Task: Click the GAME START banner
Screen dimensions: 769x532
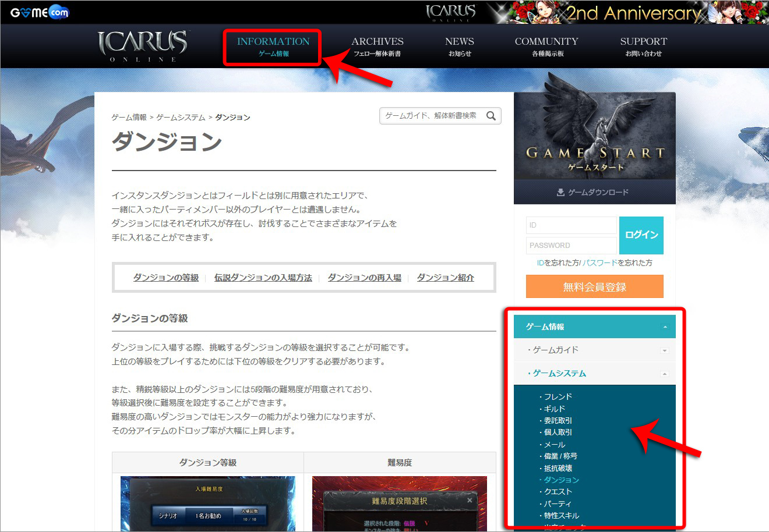Action: tap(595, 136)
